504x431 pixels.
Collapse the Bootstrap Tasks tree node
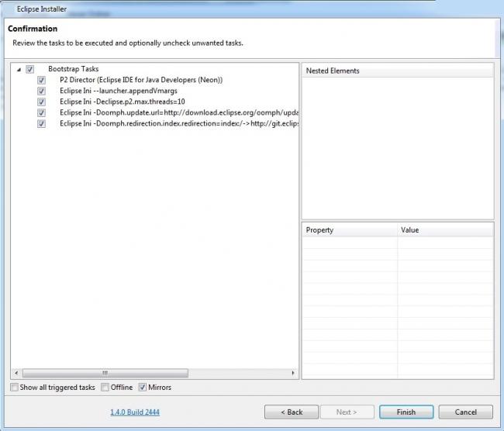(19, 70)
